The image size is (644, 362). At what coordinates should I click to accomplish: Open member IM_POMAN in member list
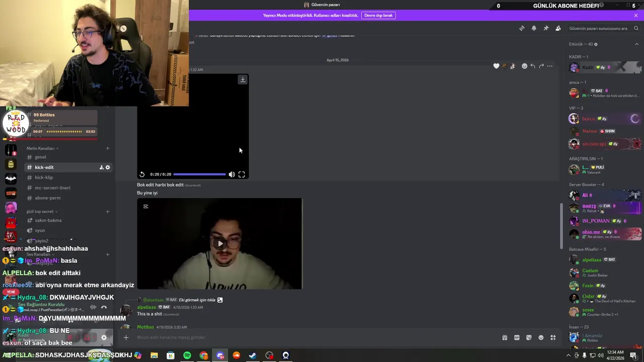coord(605,221)
